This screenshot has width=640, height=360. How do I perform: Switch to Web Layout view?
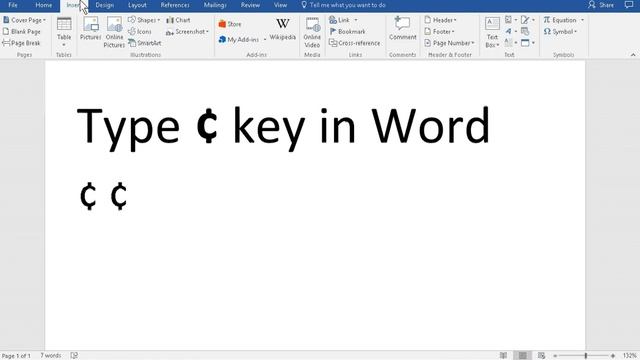pyautogui.click(x=541, y=356)
